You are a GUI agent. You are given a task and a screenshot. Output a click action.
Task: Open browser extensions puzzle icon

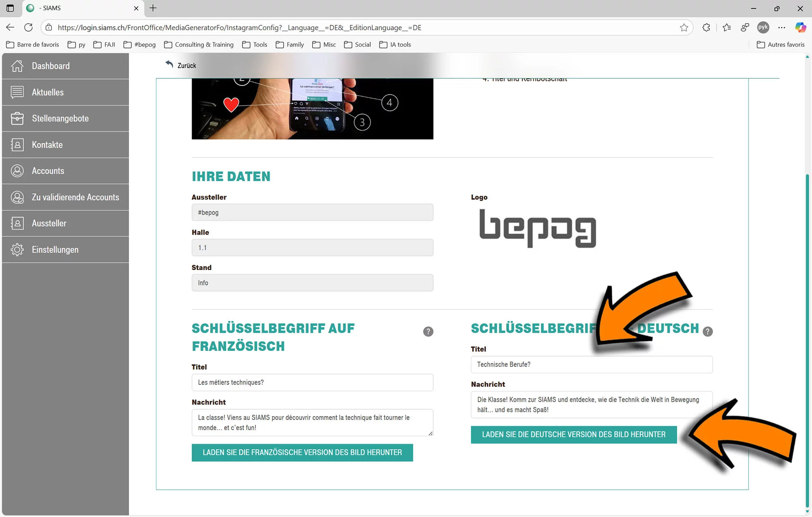(706, 28)
